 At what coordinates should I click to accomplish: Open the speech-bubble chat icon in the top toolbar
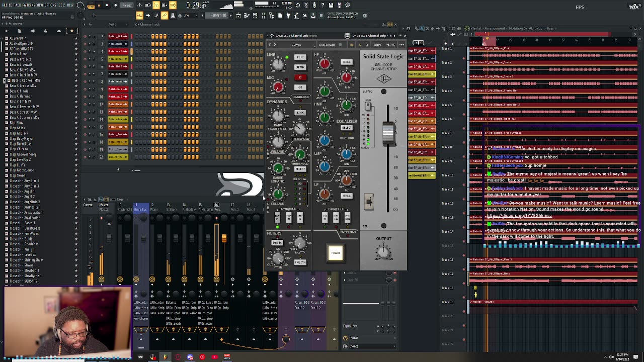[x=348, y=5]
